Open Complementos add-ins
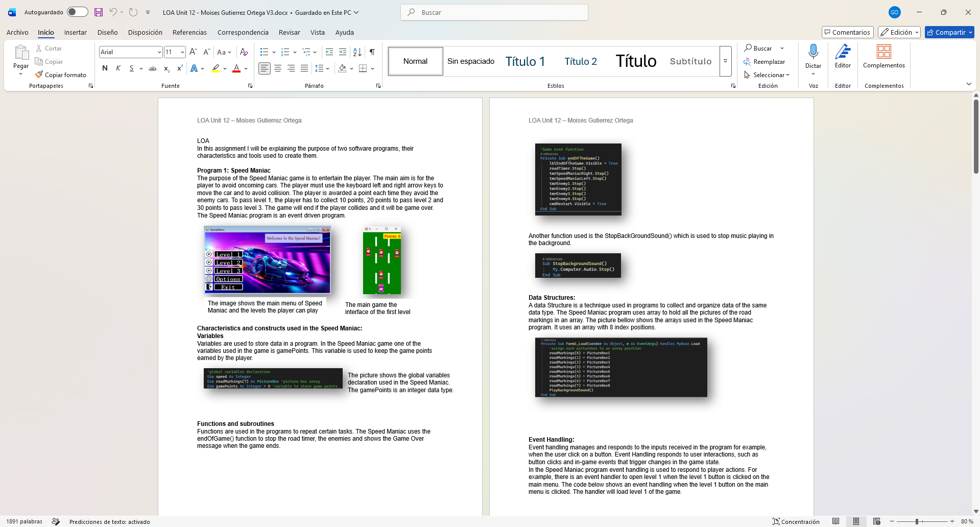Viewport: 980px width, 527px height. click(884, 56)
